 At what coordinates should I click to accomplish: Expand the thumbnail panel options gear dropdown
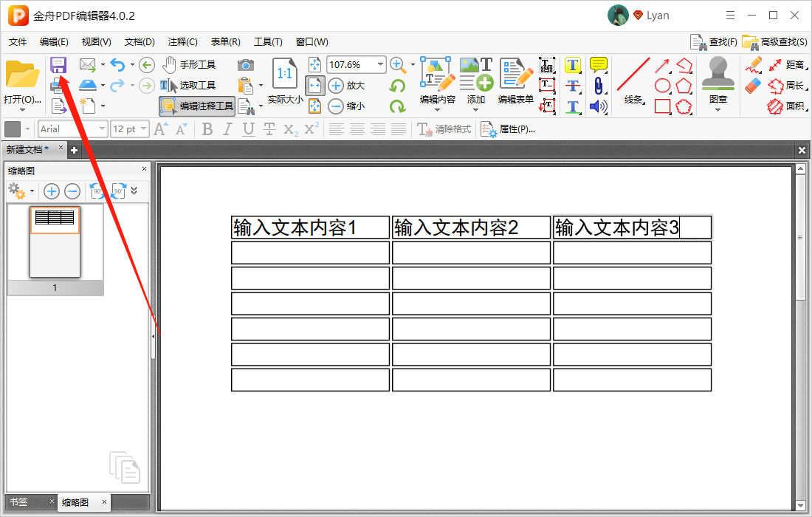[x=32, y=191]
